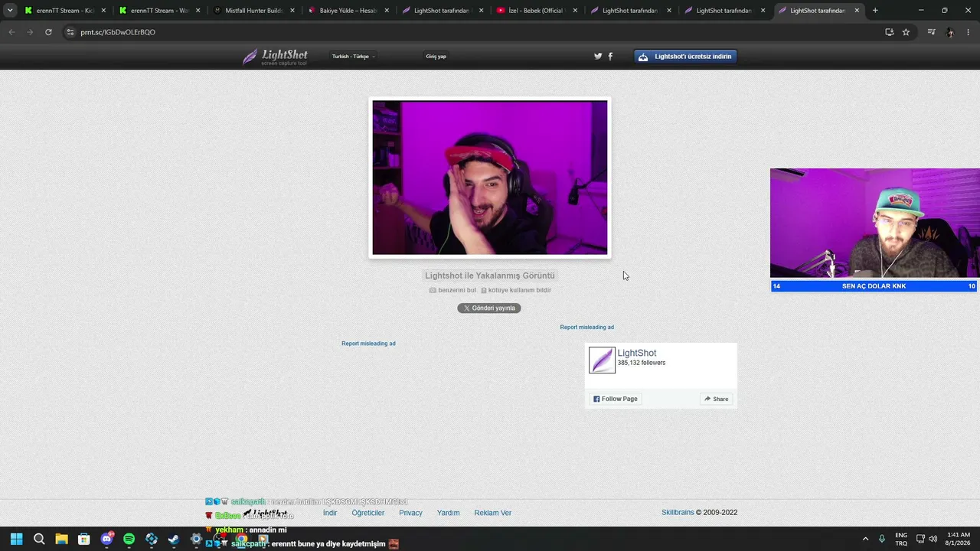
Task: Open the Privacy footer link
Action: (x=410, y=513)
